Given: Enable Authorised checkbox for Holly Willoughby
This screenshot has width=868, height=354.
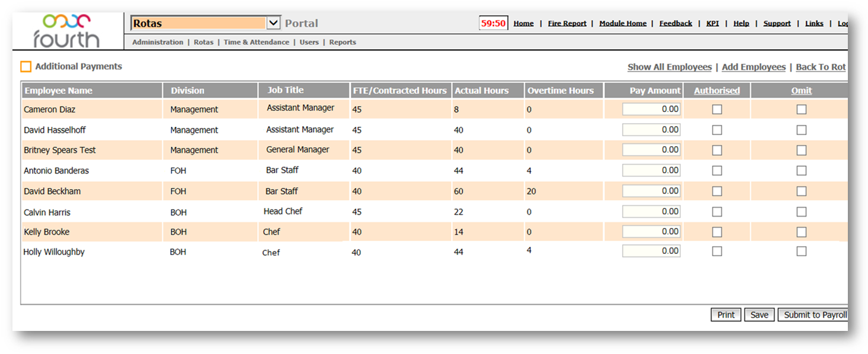Looking at the screenshot, I should (717, 251).
